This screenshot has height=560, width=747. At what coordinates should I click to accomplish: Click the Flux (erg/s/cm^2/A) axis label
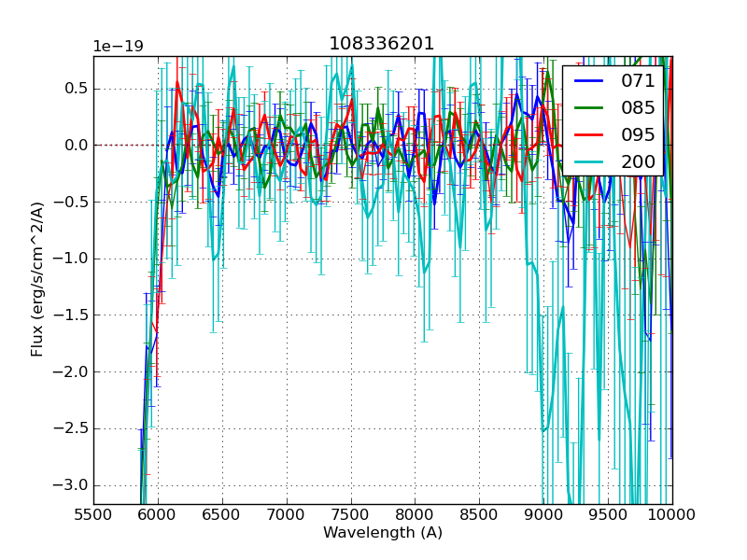tap(37, 279)
